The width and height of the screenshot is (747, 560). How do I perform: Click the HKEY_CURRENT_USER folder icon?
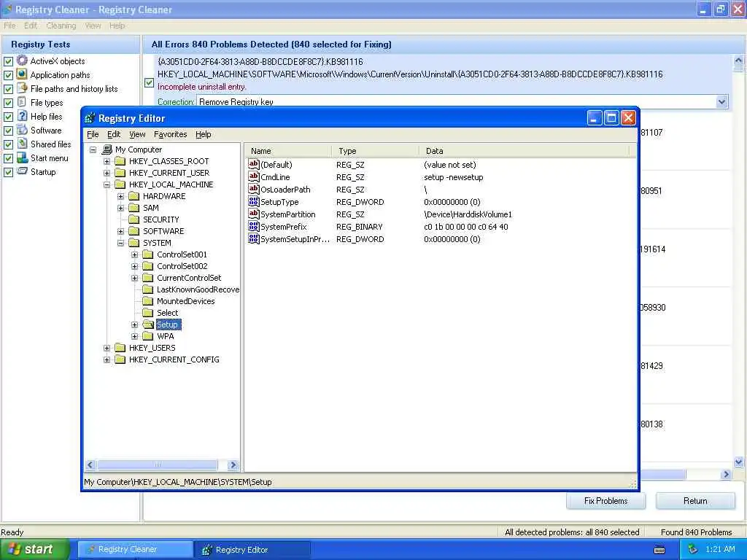pos(120,173)
